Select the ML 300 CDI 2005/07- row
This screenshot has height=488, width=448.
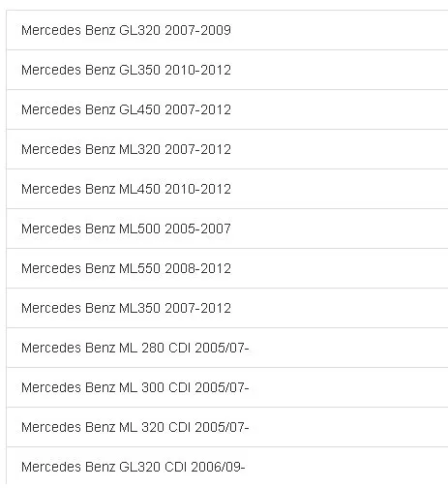227,387
